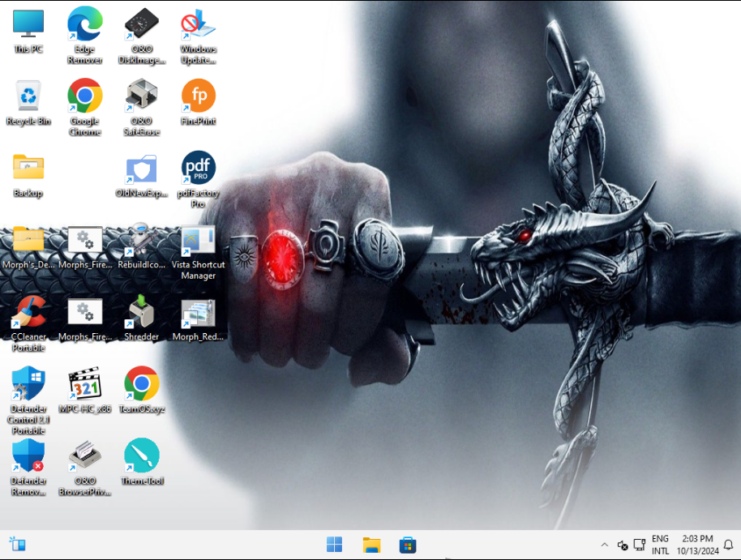Click the O&O DiskImage shortcut icon

(142, 36)
